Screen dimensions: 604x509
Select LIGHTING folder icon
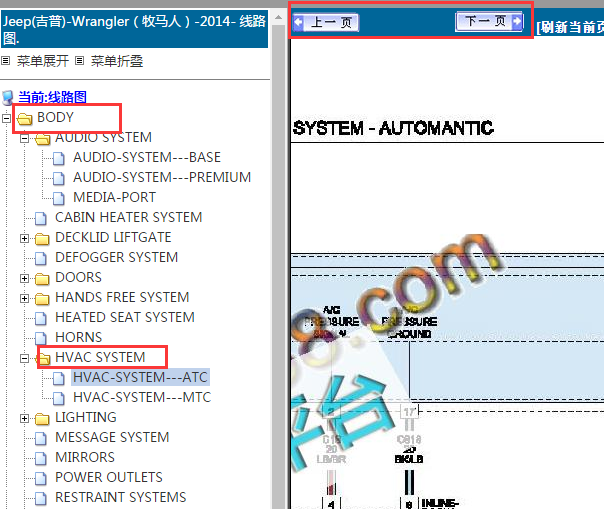pyautogui.click(x=42, y=419)
